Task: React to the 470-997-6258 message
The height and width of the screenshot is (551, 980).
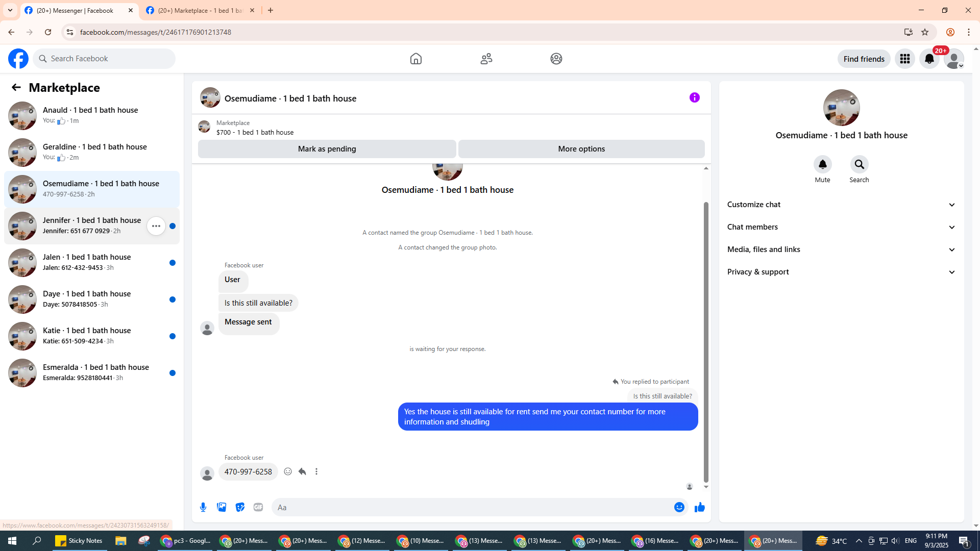Action: [x=288, y=471]
